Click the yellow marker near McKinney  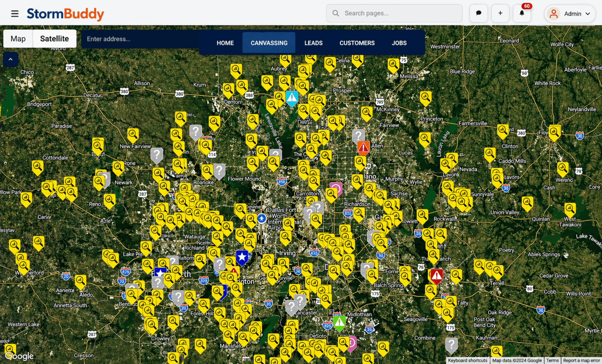[x=367, y=113]
